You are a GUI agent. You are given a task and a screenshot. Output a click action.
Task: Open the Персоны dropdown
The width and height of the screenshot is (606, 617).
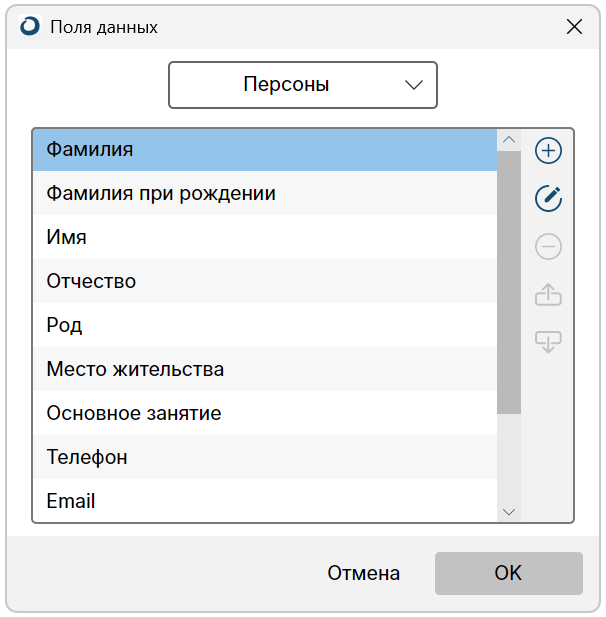[x=303, y=85]
